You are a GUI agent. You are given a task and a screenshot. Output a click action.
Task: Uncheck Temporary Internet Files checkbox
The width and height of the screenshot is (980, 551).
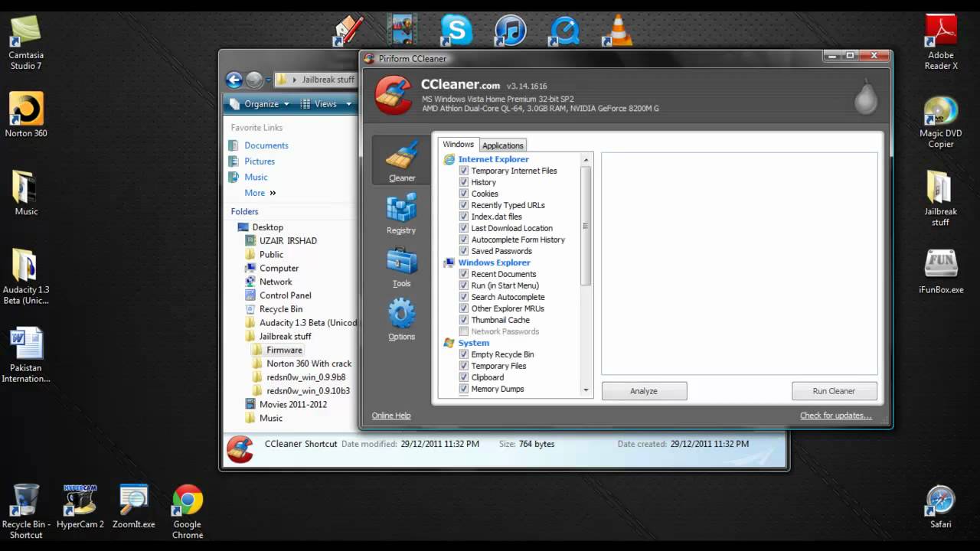464,171
